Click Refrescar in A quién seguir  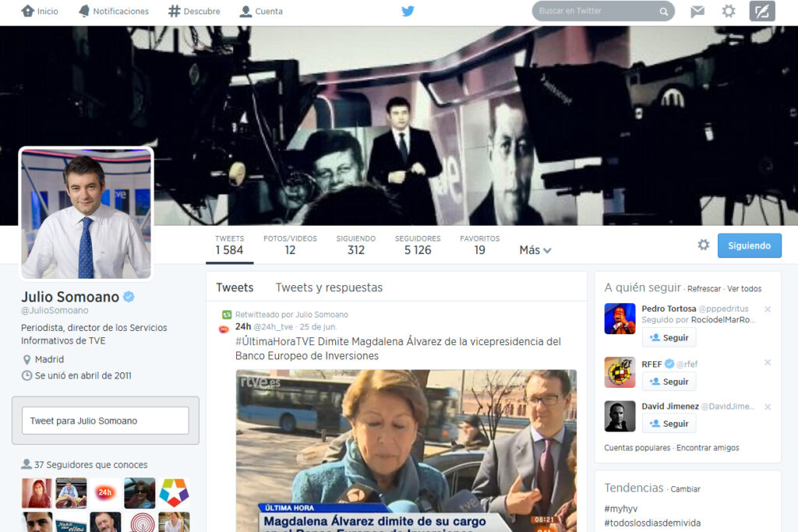(704, 289)
